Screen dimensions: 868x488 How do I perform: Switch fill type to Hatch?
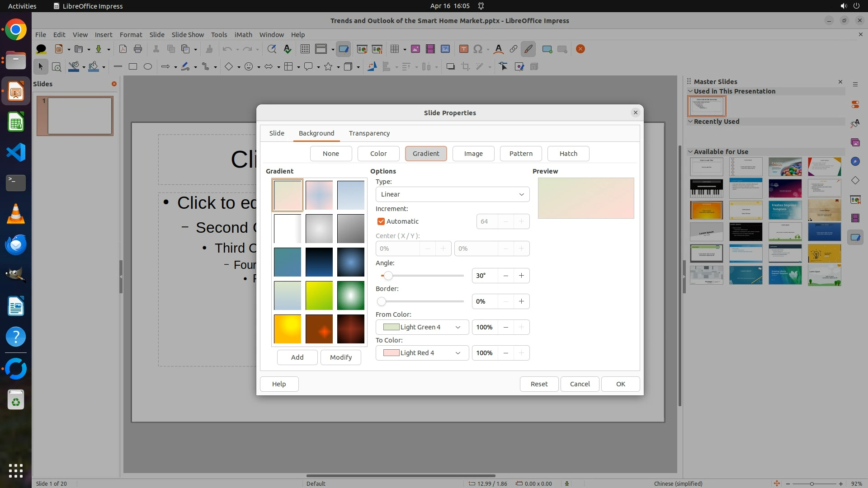pos(568,154)
